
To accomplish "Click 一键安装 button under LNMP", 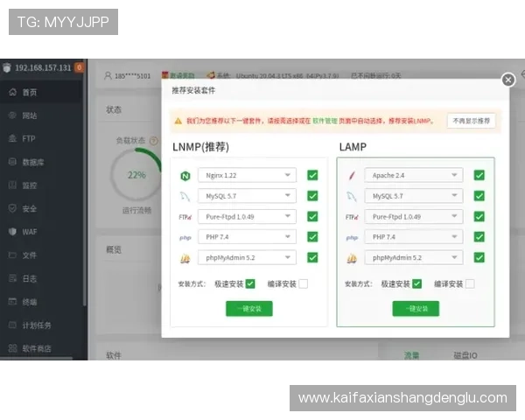I will pyautogui.click(x=249, y=309).
